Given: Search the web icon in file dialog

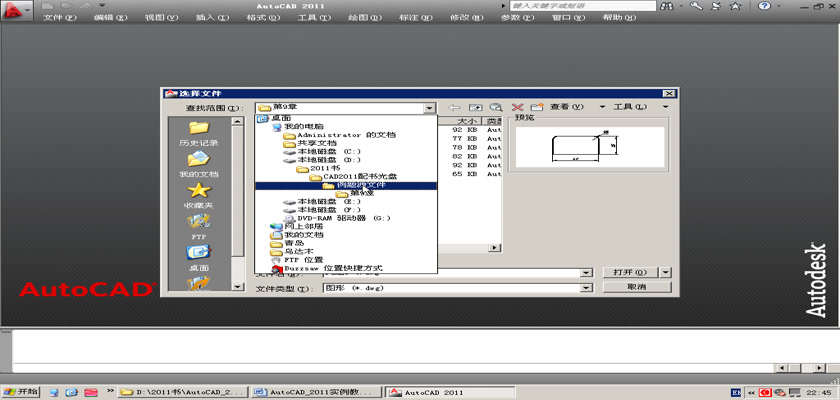Looking at the screenshot, I should [x=496, y=107].
